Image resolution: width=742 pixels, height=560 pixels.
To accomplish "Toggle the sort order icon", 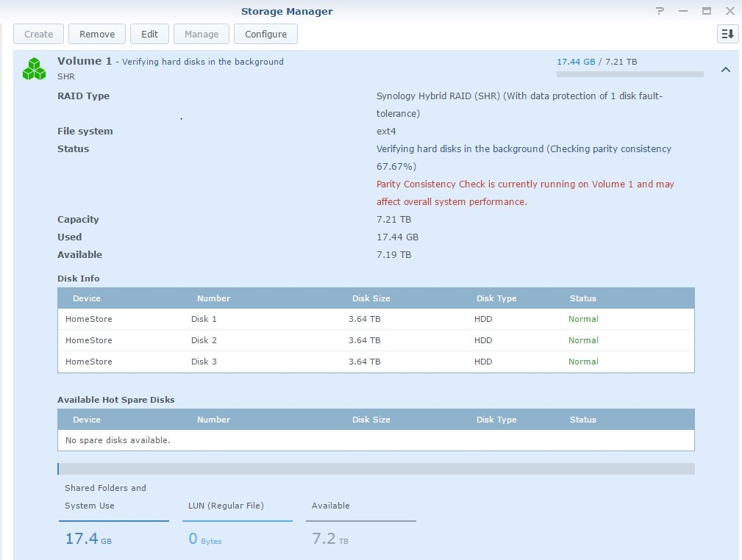I will (x=728, y=34).
